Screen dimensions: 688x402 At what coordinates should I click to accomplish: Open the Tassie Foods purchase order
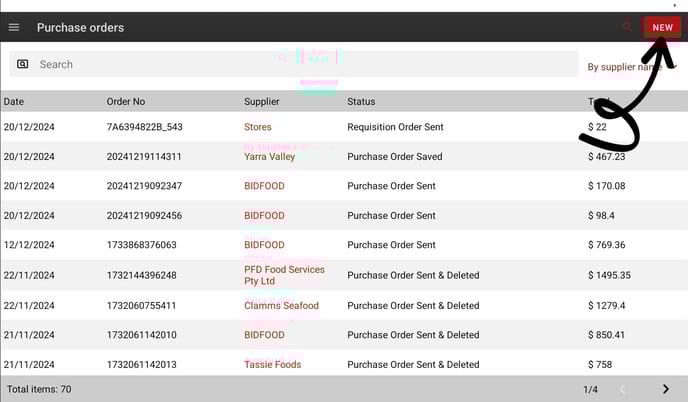point(273,365)
